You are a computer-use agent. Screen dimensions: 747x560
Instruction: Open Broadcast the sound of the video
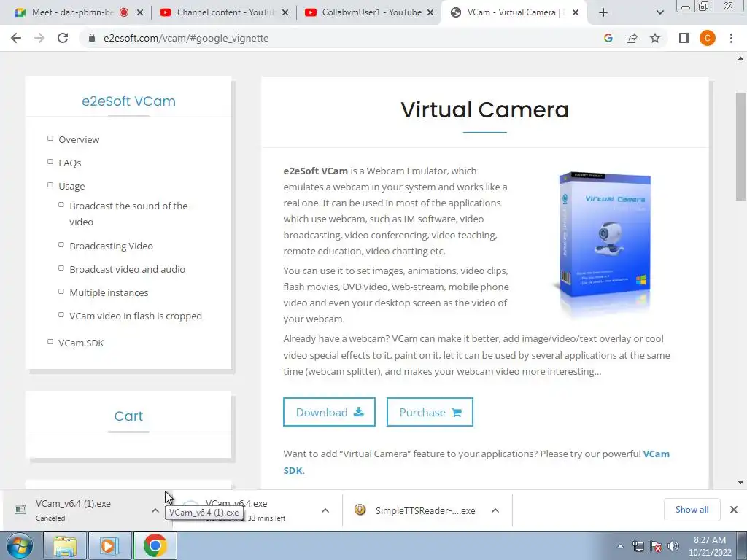click(x=128, y=214)
